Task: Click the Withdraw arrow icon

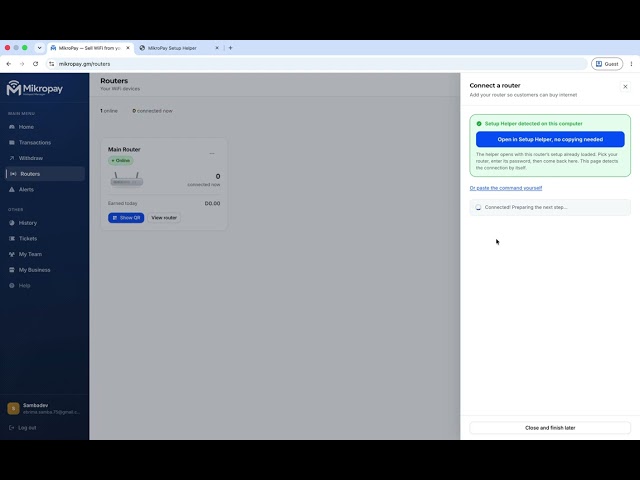Action: [x=12, y=158]
